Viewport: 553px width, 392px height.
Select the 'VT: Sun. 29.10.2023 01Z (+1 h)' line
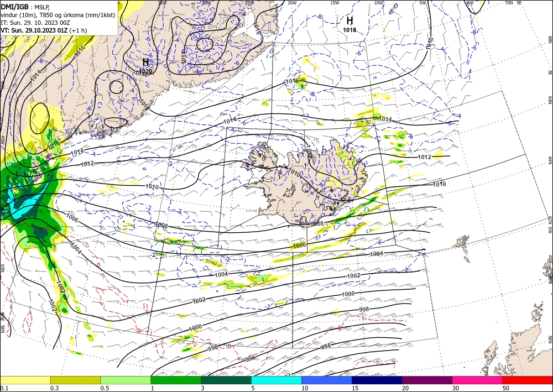click(44, 30)
